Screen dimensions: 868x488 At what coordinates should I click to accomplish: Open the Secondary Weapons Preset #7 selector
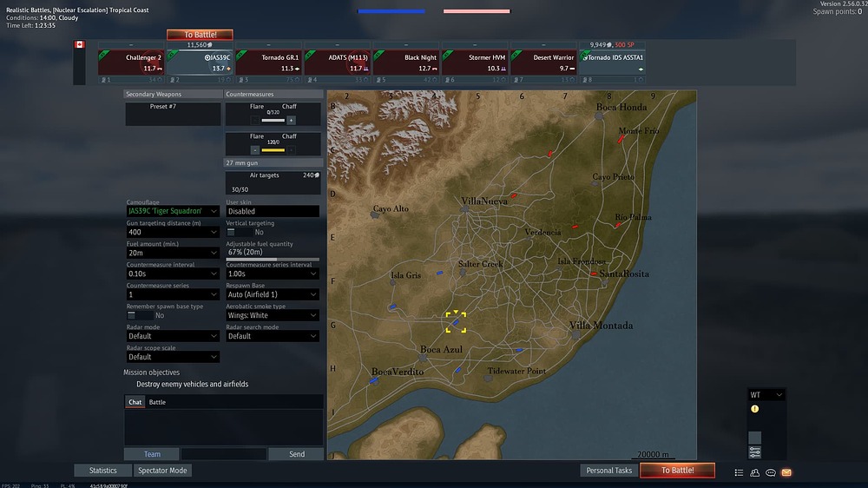pyautogui.click(x=173, y=114)
